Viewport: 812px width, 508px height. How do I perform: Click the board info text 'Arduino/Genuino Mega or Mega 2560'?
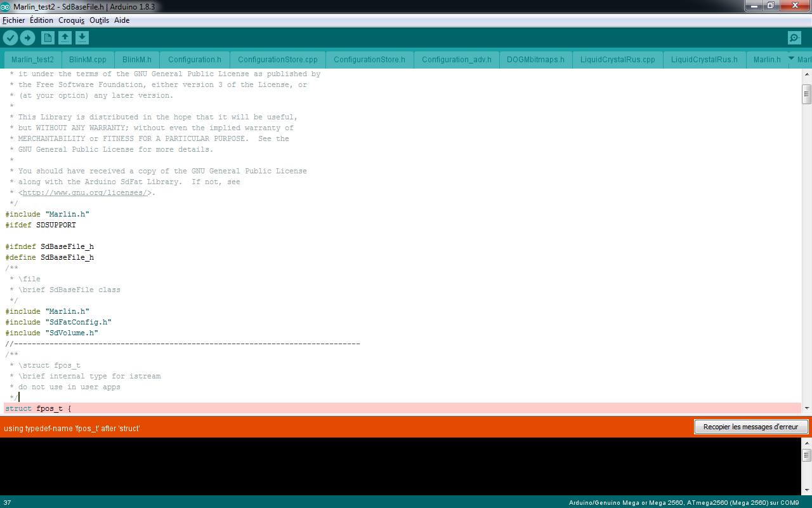[x=626, y=502]
